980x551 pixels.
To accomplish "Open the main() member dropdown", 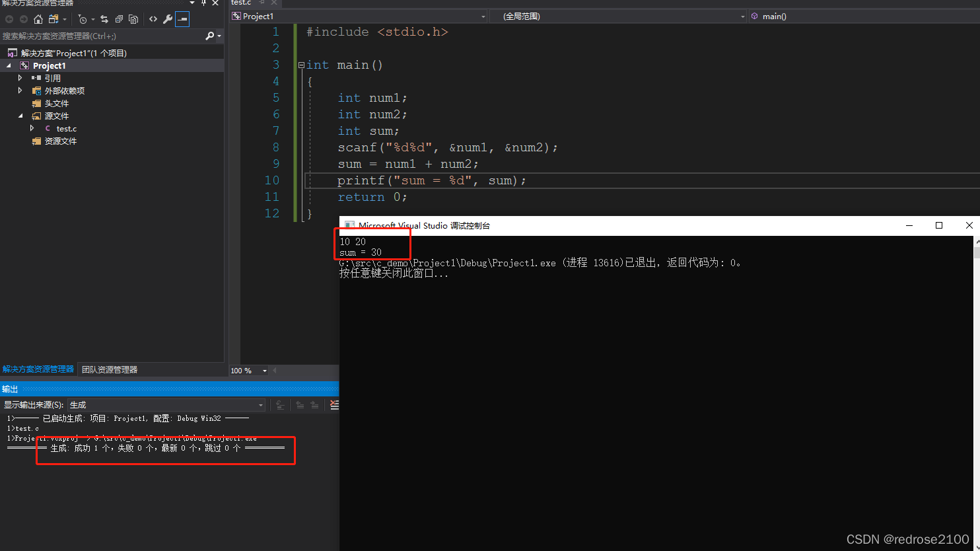I will coord(864,16).
